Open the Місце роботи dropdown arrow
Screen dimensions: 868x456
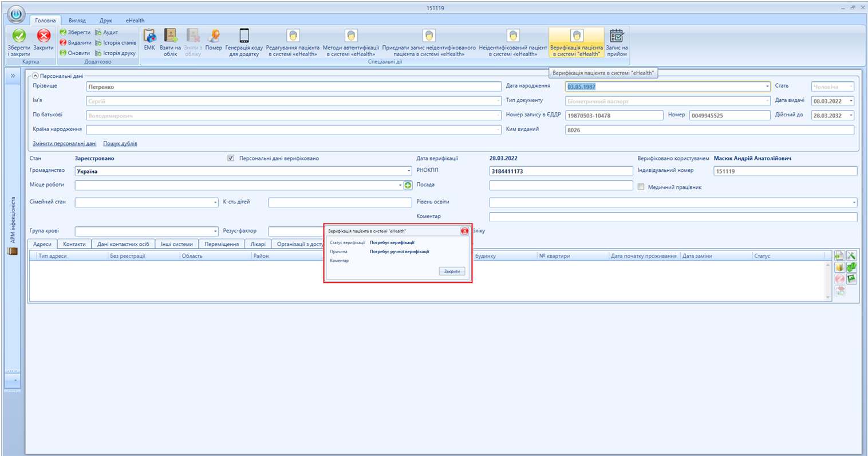click(400, 186)
